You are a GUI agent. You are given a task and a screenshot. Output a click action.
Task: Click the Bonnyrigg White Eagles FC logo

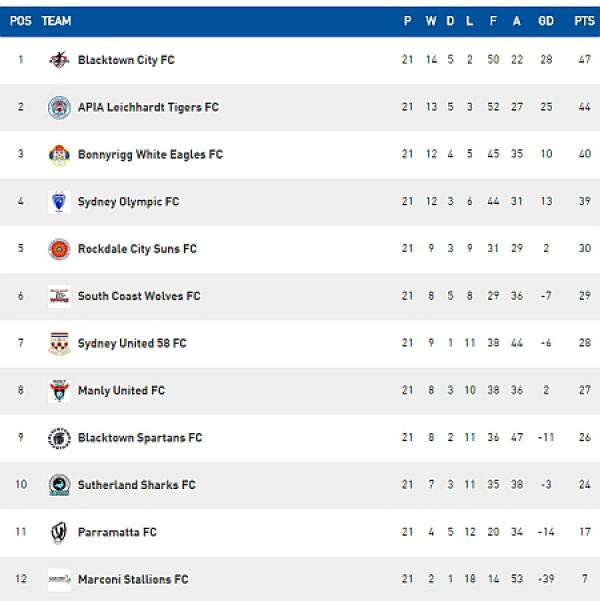59,155
